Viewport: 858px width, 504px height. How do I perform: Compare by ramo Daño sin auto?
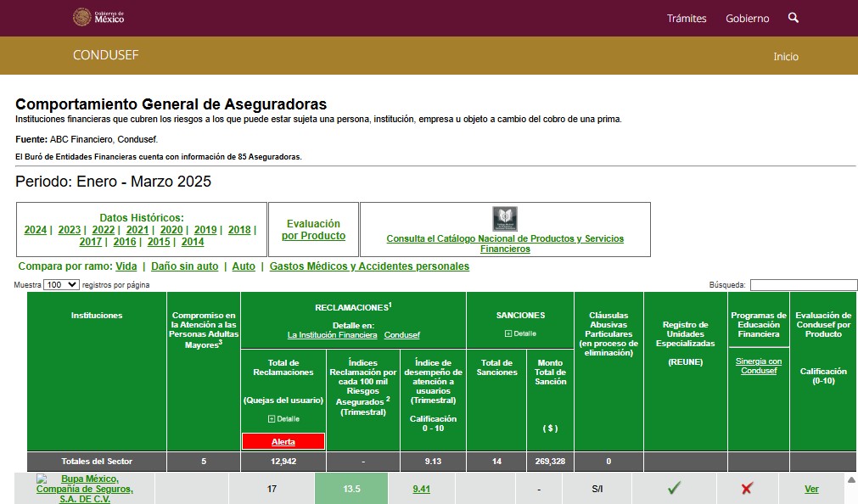(184, 266)
